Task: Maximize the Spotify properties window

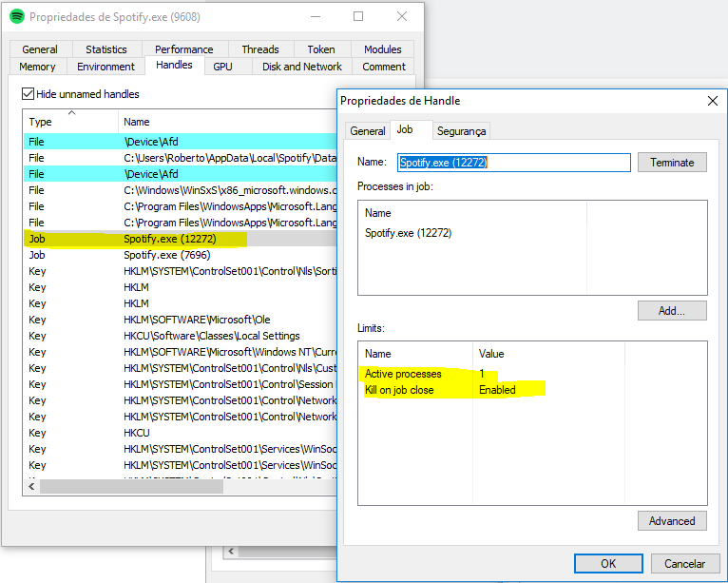Action: [358, 17]
